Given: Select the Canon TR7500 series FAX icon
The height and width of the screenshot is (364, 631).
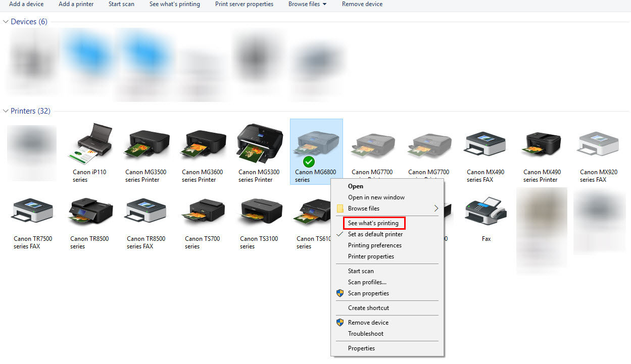Looking at the screenshot, I should point(32,212).
